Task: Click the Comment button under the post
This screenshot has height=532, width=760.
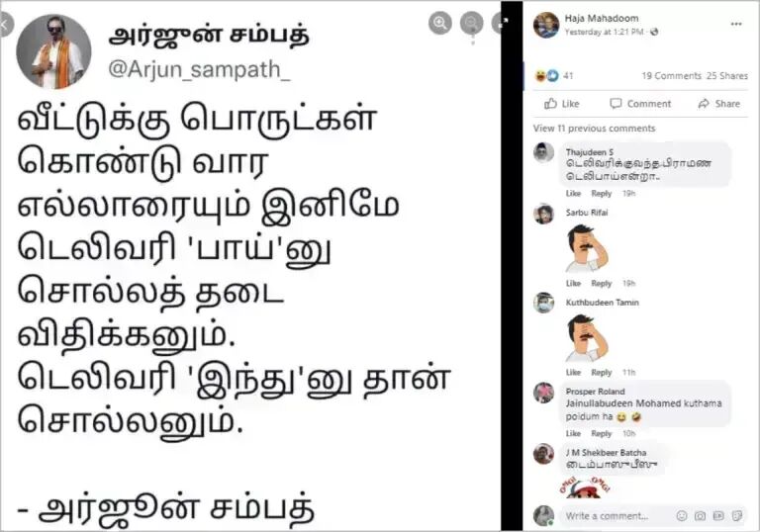Action: pyautogui.click(x=640, y=104)
